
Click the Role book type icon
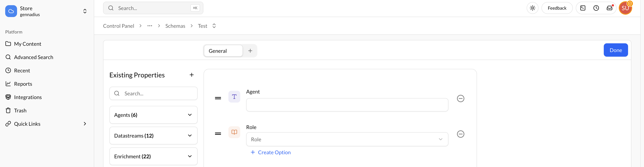tap(234, 132)
